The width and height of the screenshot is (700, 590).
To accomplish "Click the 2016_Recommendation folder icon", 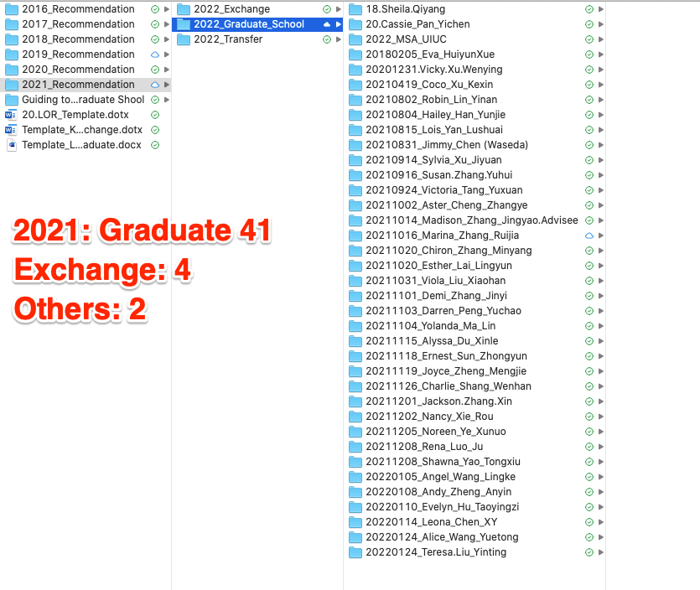I will (x=11, y=9).
